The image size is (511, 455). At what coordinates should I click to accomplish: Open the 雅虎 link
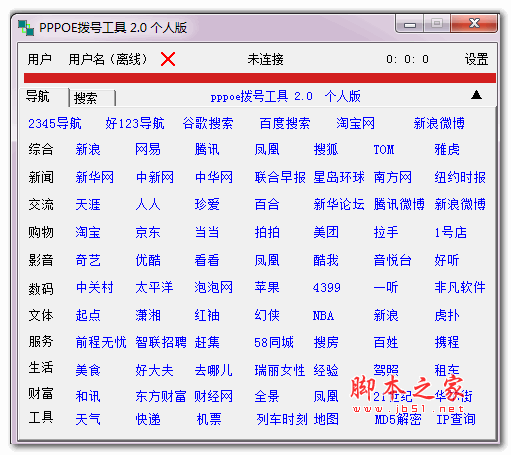pos(447,149)
